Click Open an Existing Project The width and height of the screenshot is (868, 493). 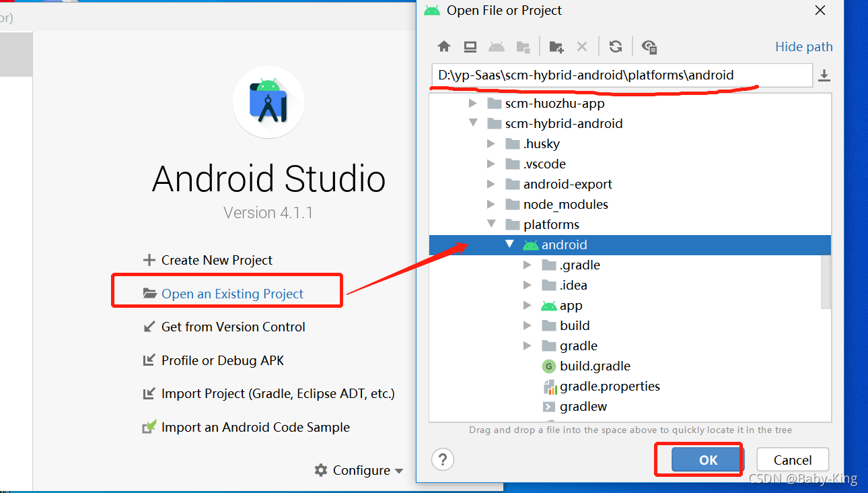[x=232, y=294]
